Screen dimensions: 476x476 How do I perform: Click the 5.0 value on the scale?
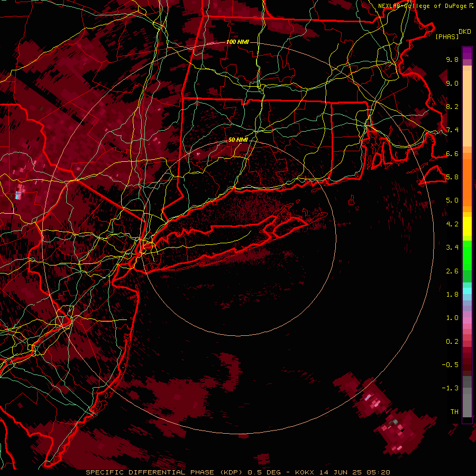coord(452,200)
